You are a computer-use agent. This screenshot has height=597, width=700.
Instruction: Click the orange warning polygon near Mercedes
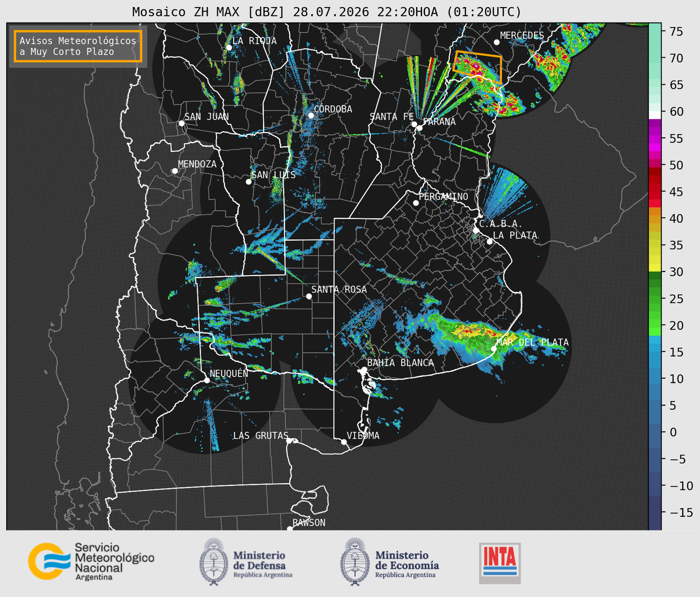[477, 68]
